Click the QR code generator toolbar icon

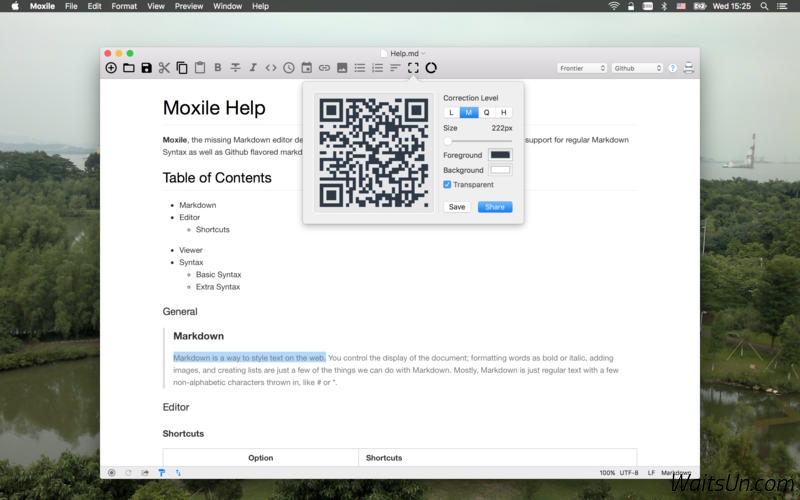tap(413, 68)
